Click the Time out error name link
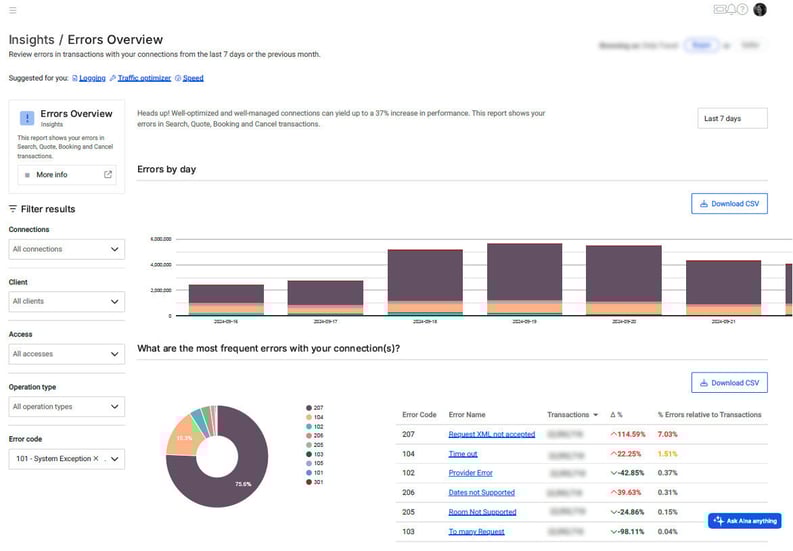 pos(463,453)
